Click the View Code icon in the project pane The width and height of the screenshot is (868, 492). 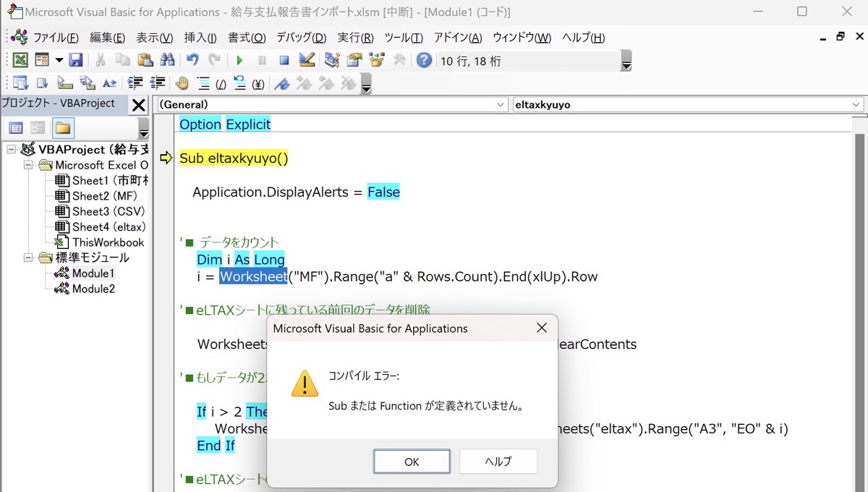16,128
